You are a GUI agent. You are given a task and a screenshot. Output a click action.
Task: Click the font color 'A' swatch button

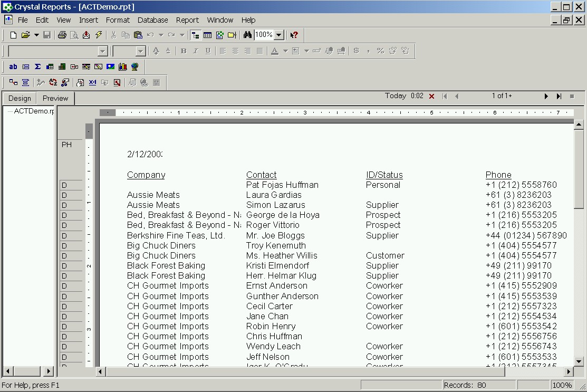pos(275,51)
